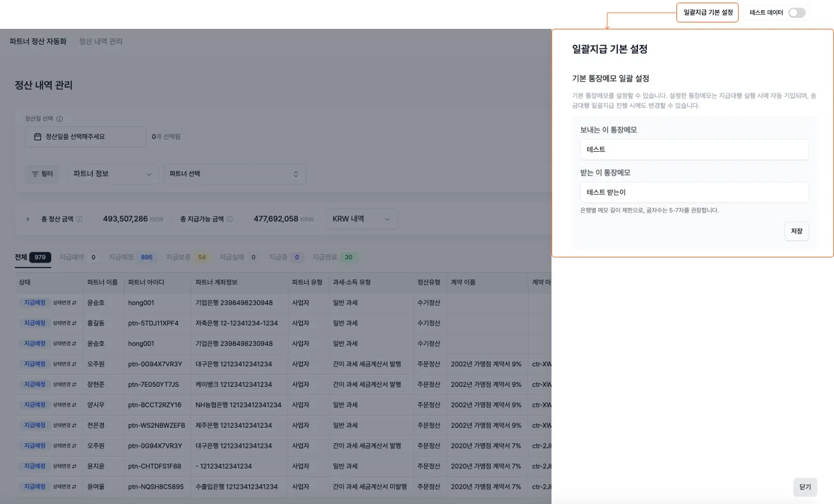Enable the 테스트 데이터 toggle switch
This screenshot has height=504, width=834.
pyautogui.click(x=796, y=12)
